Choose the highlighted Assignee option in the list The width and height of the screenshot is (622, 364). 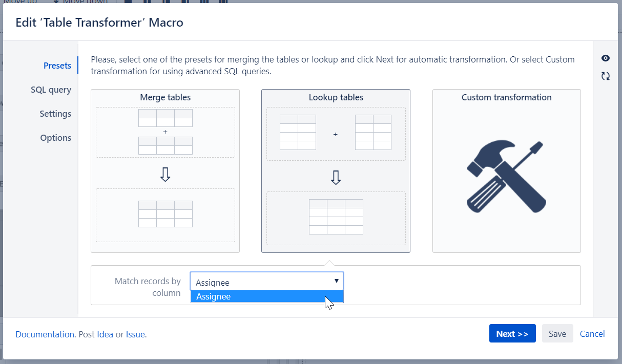point(266,297)
